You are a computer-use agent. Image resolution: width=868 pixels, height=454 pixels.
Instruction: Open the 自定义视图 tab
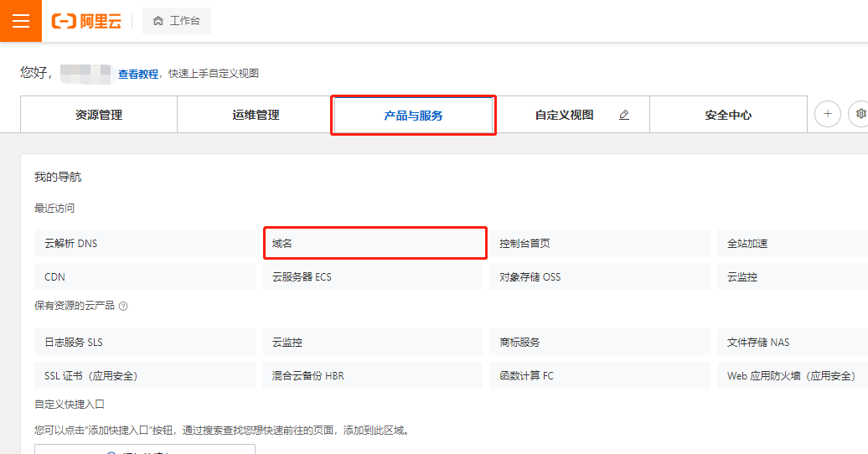[x=564, y=115]
